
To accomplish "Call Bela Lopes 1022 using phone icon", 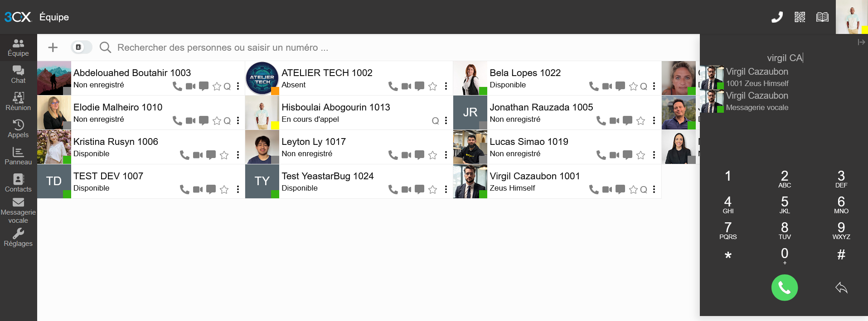I will click(593, 86).
